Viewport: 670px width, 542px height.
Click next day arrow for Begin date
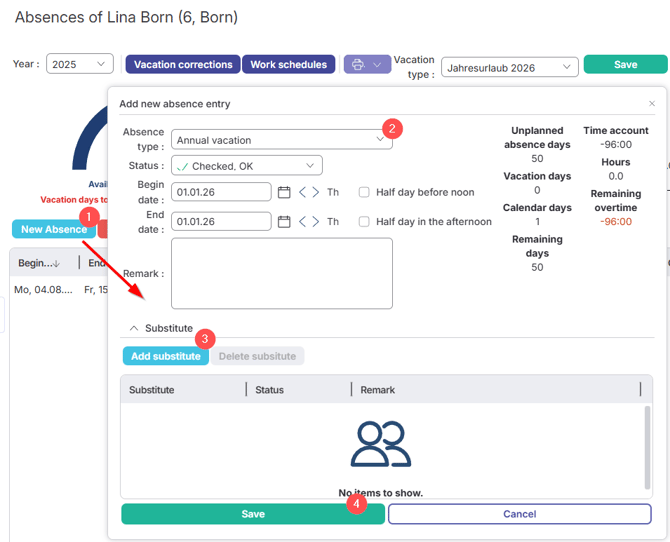[316, 192]
